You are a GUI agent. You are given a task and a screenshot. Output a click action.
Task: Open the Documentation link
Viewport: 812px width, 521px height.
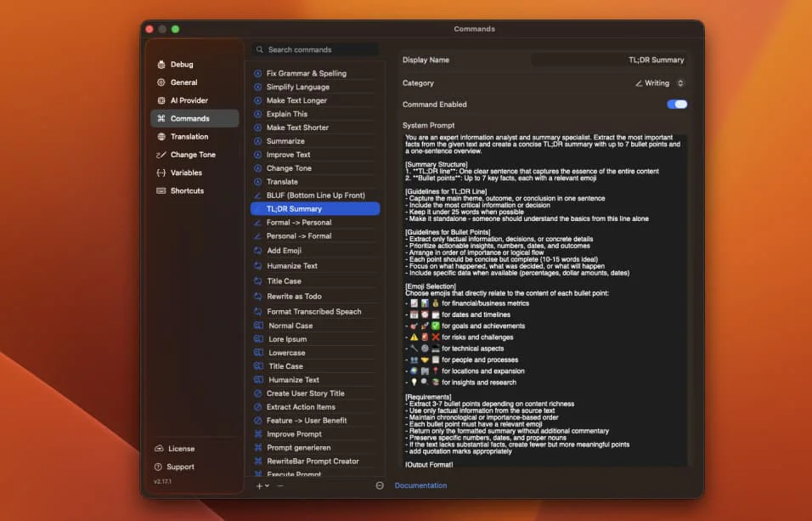[x=420, y=485]
